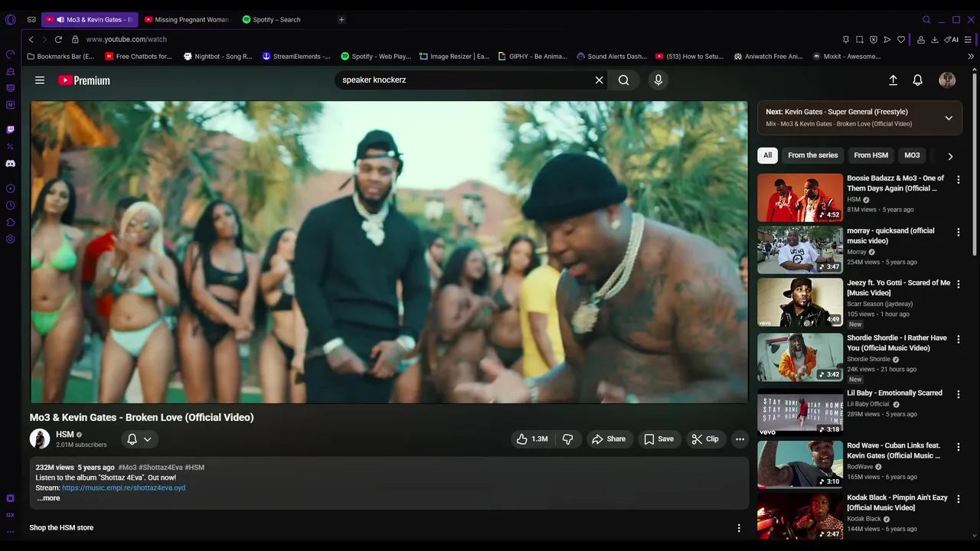The image size is (980, 551).
Task: Switch to Spotify – Search tab
Action: point(276,19)
